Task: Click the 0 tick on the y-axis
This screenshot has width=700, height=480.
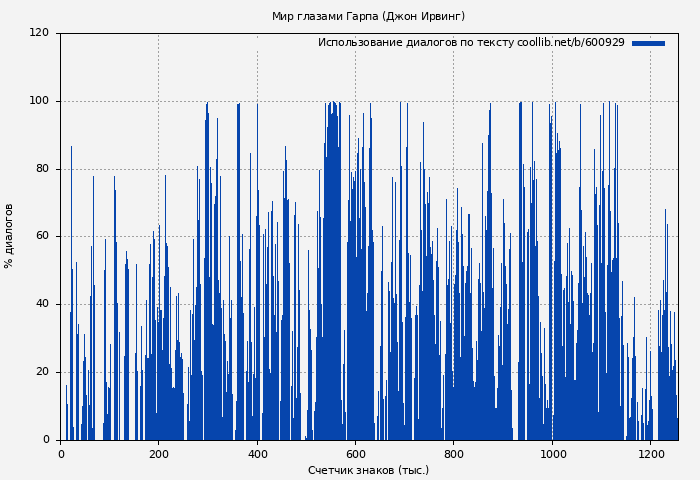Action: click(x=45, y=440)
